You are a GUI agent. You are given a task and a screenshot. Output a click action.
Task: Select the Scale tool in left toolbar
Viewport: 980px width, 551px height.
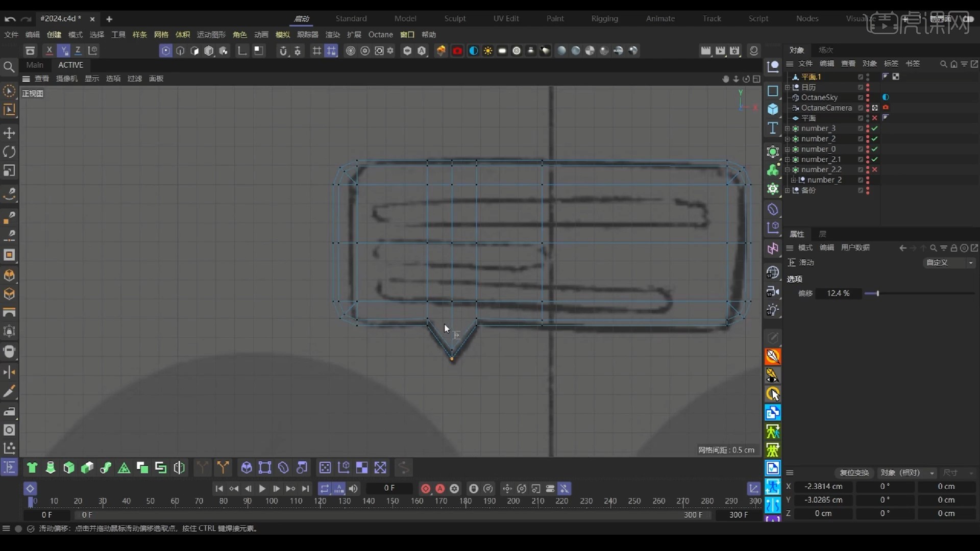tap(9, 170)
